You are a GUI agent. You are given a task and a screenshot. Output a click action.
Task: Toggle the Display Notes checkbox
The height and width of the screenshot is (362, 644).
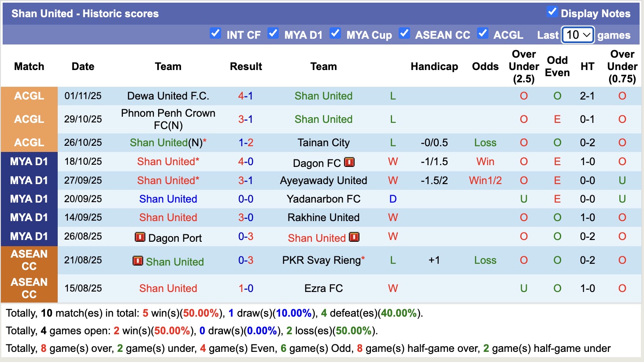(x=552, y=12)
